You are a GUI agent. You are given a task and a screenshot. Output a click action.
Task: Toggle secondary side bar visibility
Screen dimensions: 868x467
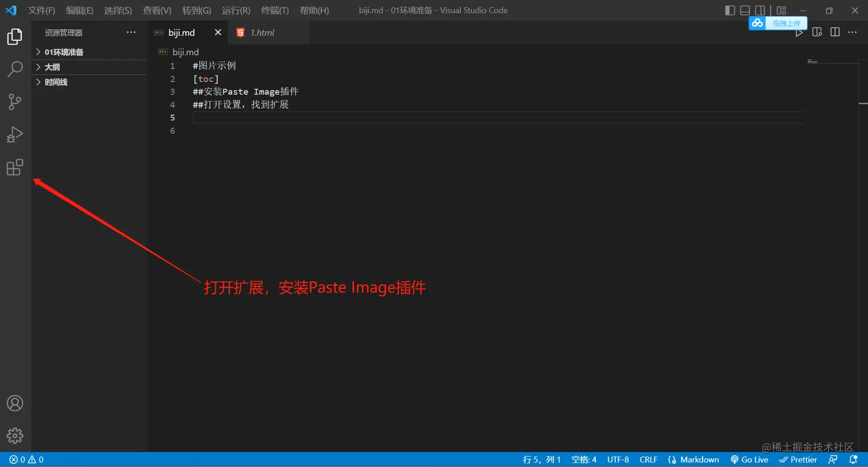tap(759, 10)
